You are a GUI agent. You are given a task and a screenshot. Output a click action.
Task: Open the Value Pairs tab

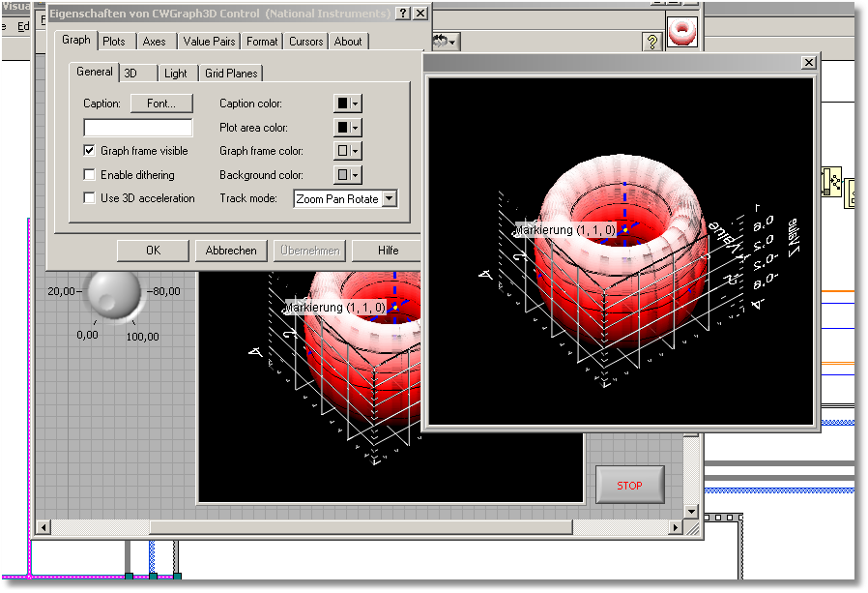[x=209, y=41]
